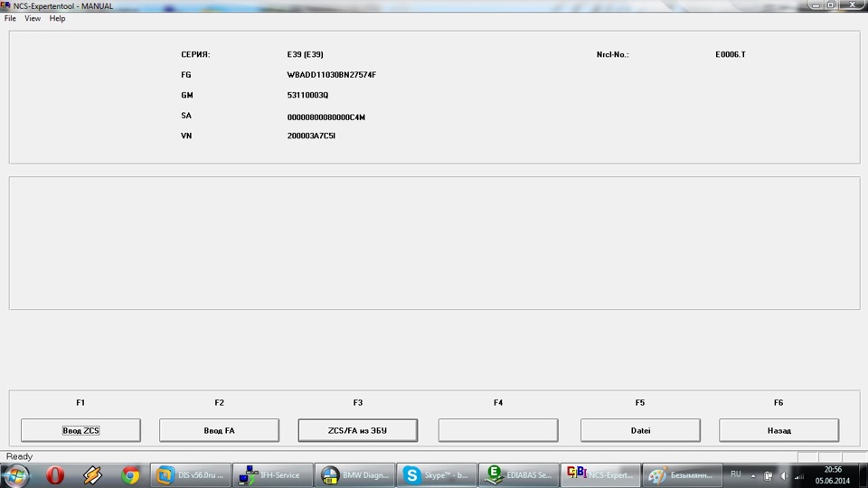
Task: Click the F3 label above ZCS/FA button
Action: tap(358, 403)
